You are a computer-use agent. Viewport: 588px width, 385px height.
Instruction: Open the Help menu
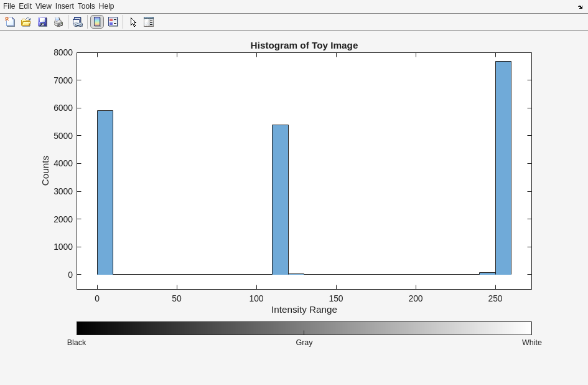click(106, 6)
